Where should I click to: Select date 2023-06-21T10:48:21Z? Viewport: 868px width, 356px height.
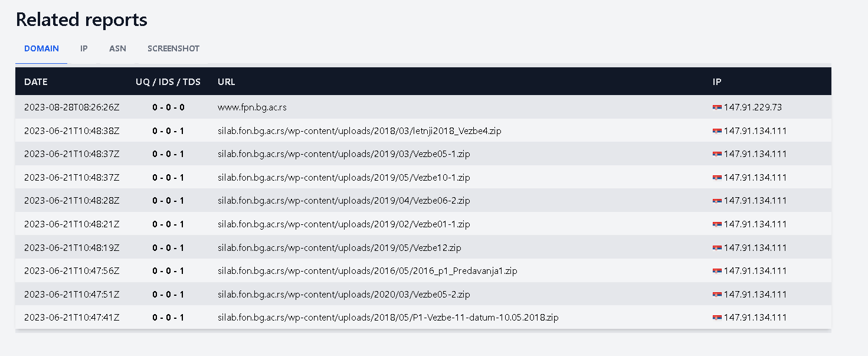[x=72, y=224]
